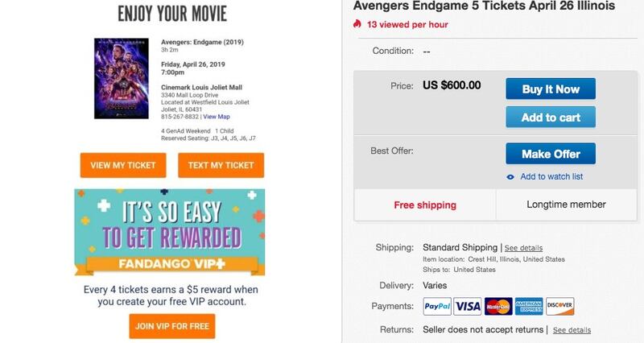Click the PayPal payment icon
644x343 pixels.
[x=437, y=307]
